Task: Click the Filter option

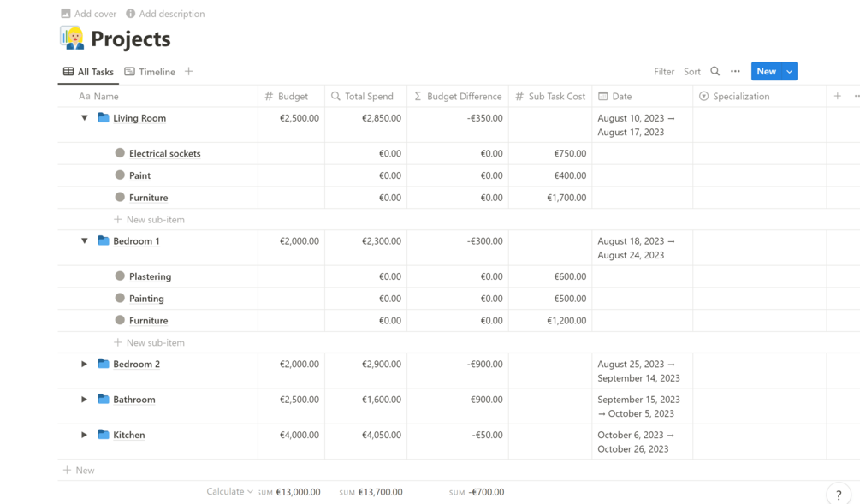Action: (x=664, y=72)
